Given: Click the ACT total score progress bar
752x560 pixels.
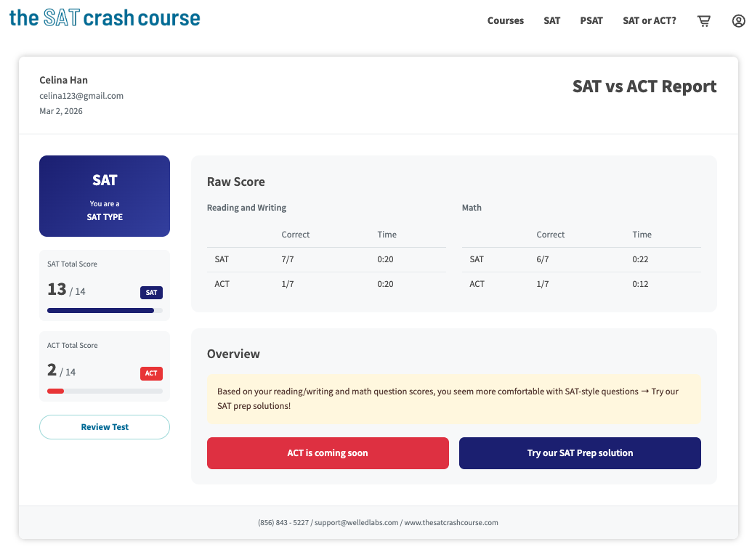Looking at the screenshot, I should (105, 391).
